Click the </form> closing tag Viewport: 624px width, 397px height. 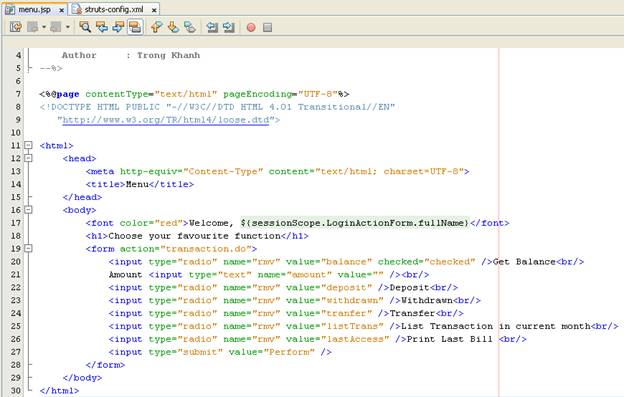click(105, 365)
